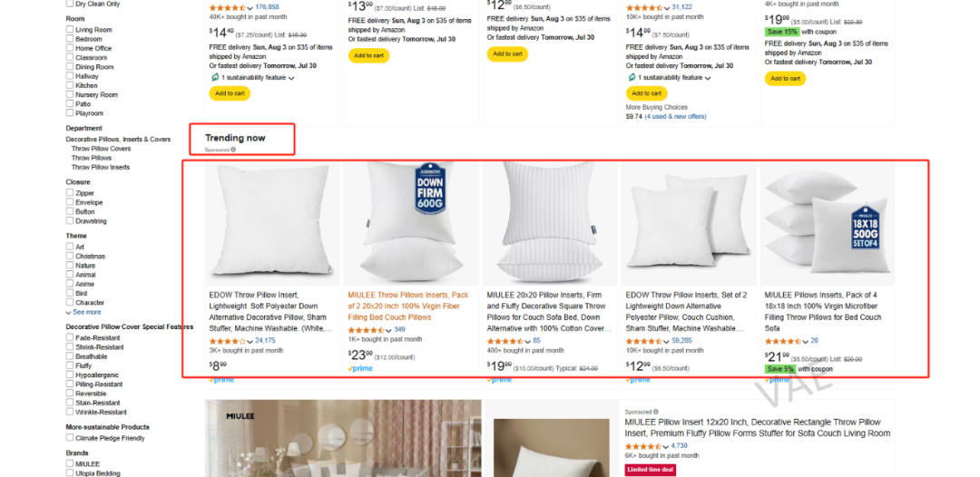Expand See more under the Theme filter
The width and height of the screenshot is (980, 477).
click(86, 312)
